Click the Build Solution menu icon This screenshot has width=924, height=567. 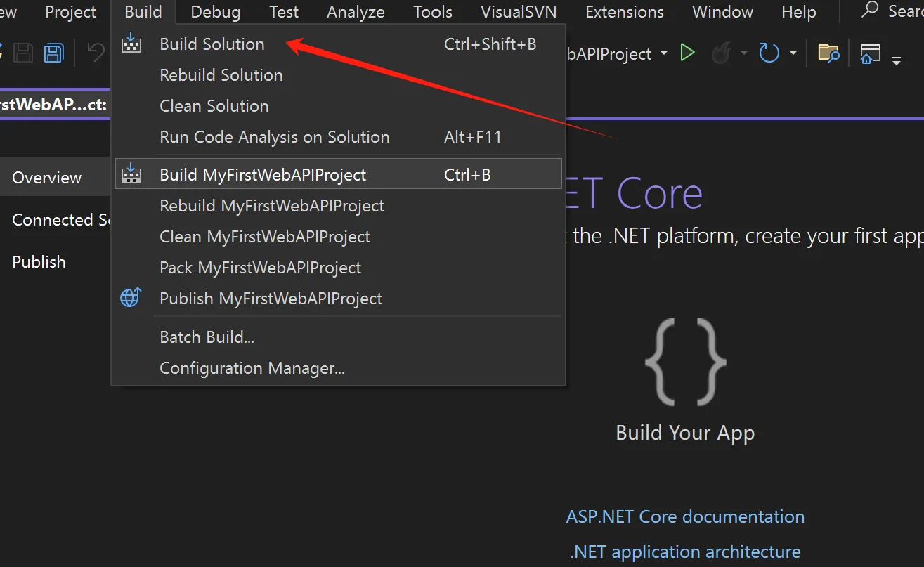131,44
